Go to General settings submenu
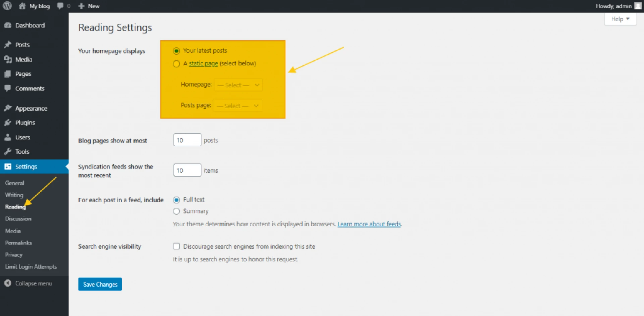 (x=15, y=183)
